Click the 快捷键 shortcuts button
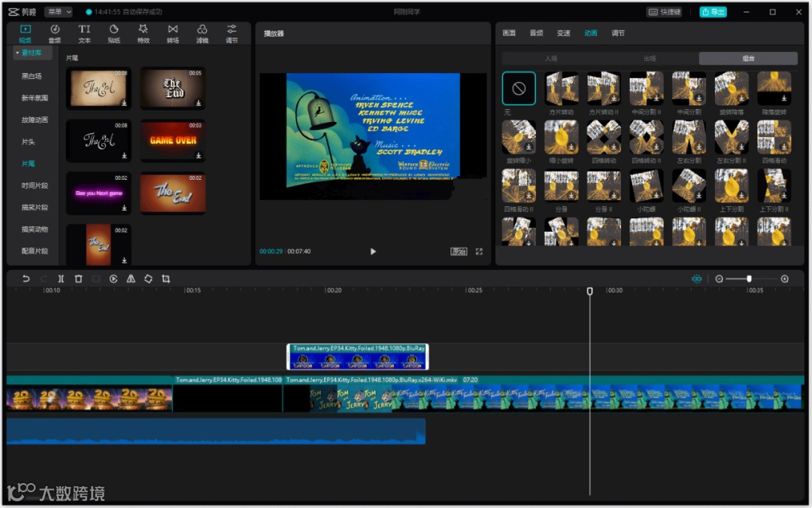The image size is (812, 508). 665,11
